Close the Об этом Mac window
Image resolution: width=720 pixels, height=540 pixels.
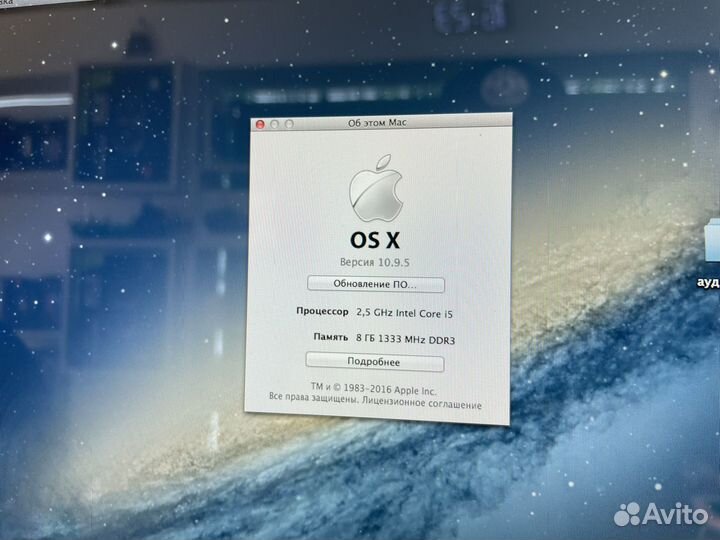tap(260, 124)
